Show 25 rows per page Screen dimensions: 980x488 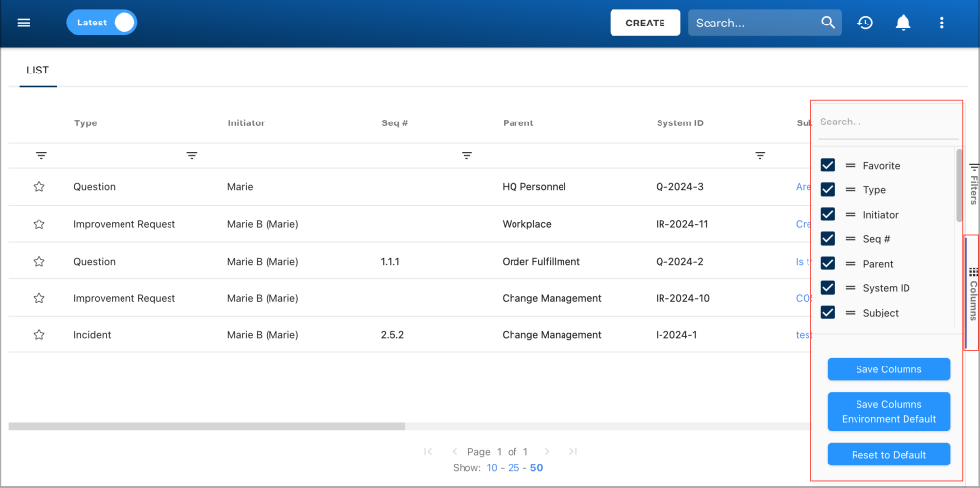pyautogui.click(x=514, y=468)
